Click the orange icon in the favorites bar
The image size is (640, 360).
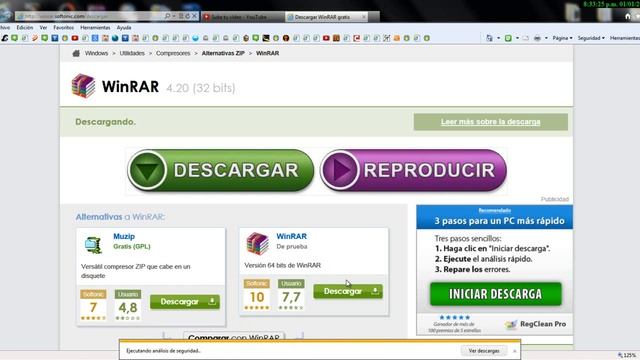(396, 38)
